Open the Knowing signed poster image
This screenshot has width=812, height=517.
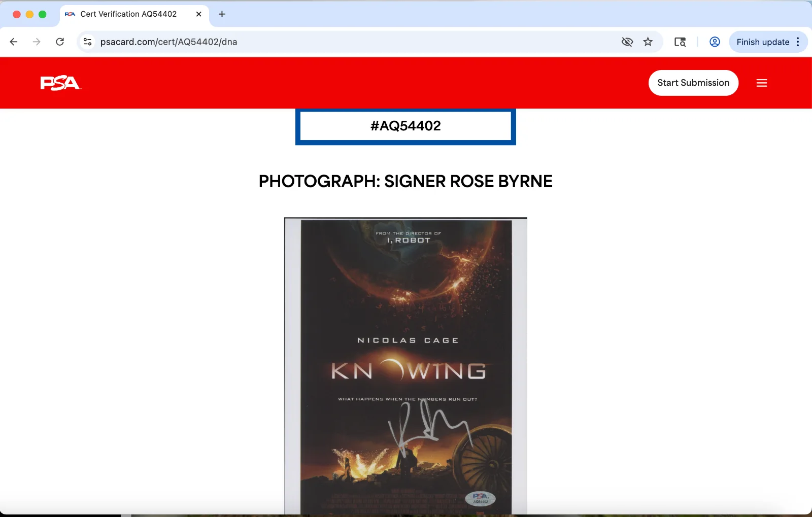(x=405, y=366)
